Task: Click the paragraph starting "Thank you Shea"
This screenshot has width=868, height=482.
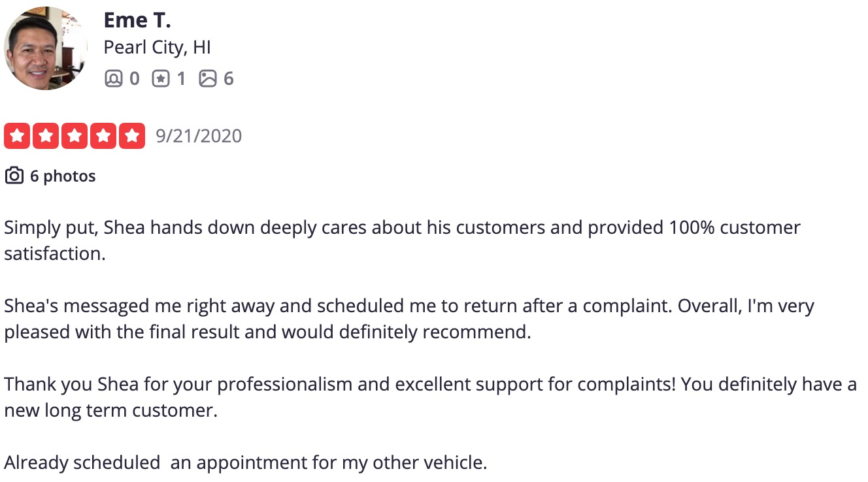Action: point(429,397)
